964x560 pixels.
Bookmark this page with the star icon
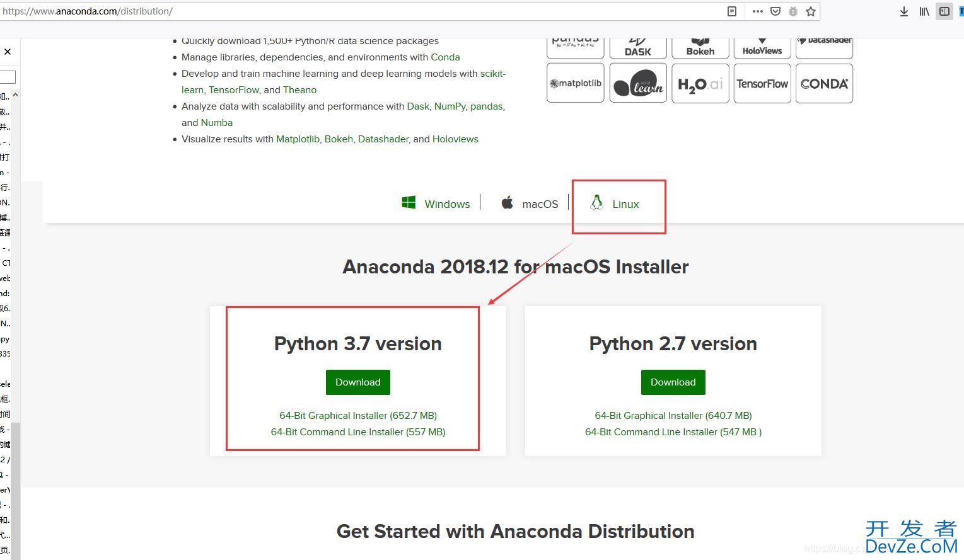click(811, 11)
